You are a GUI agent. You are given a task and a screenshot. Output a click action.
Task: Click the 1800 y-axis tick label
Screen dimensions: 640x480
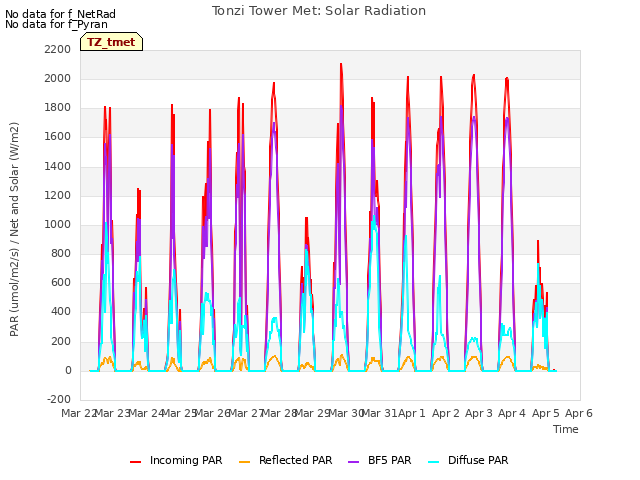pyautogui.click(x=58, y=108)
